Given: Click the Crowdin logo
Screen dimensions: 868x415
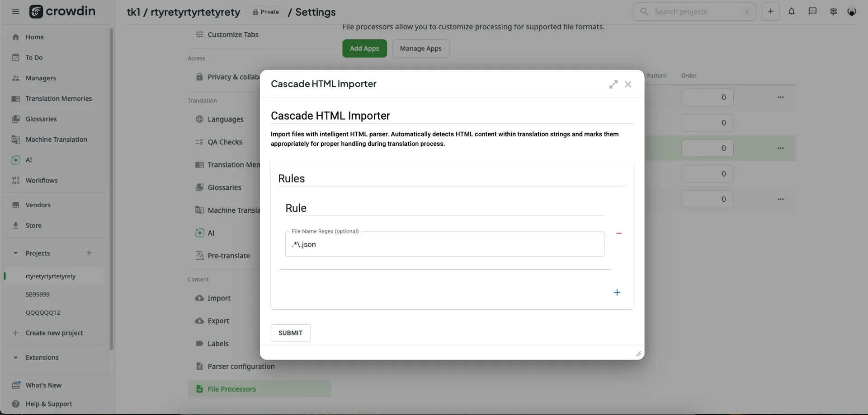Looking at the screenshot, I should point(62,11).
